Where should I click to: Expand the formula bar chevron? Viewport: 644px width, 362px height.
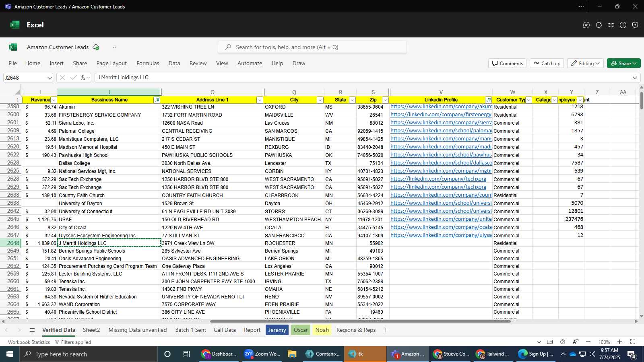[635, 78]
